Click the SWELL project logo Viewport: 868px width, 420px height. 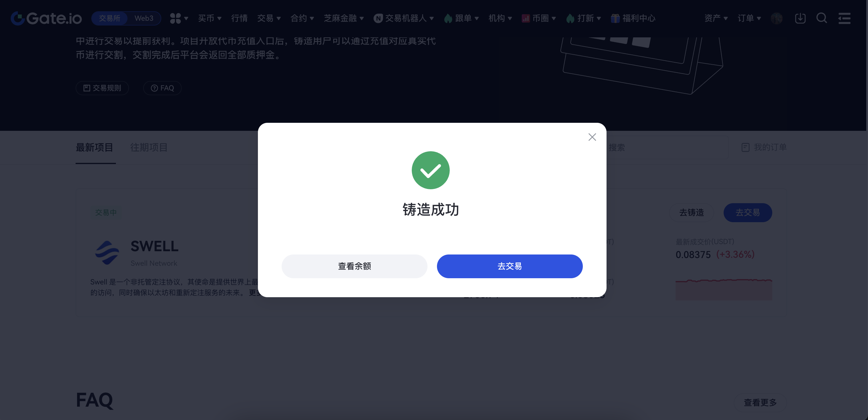pyautogui.click(x=107, y=252)
